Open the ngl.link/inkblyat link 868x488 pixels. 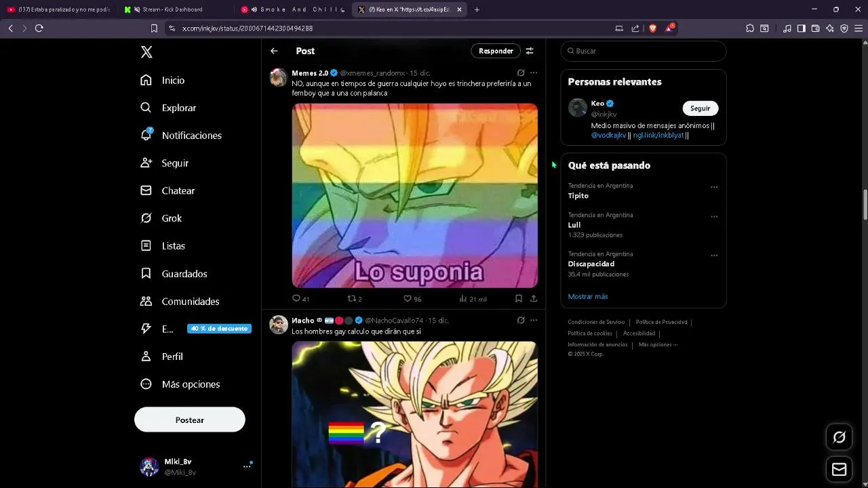point(658,136)
